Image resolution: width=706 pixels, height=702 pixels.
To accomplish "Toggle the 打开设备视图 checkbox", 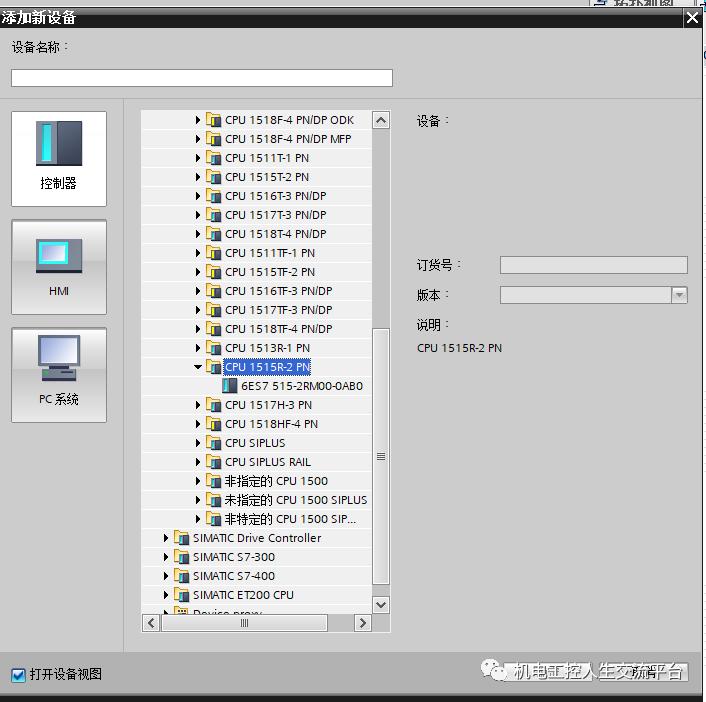I will tap(18, 675).
